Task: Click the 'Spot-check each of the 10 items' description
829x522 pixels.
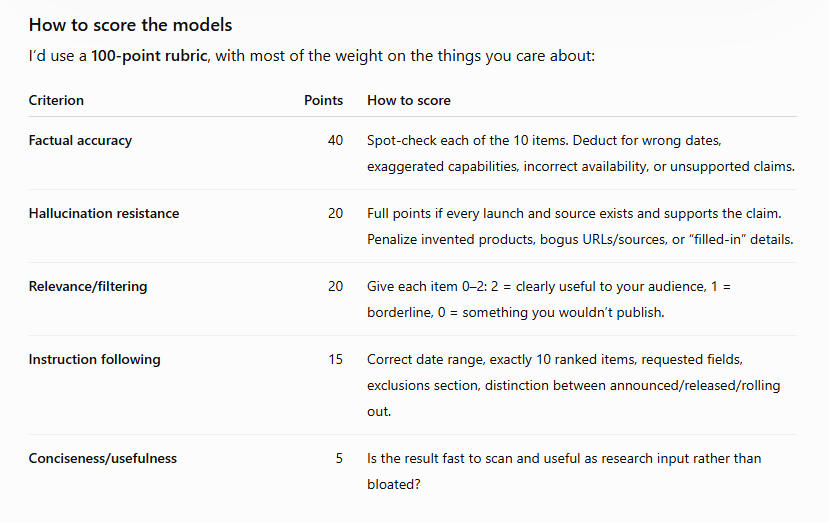Action: click(581, 153)
